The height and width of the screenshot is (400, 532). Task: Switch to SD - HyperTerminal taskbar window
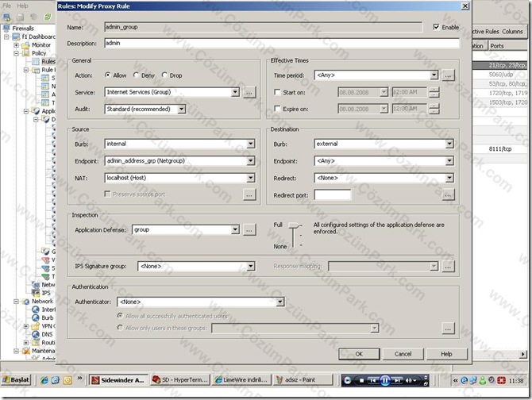tap(180, 380)
